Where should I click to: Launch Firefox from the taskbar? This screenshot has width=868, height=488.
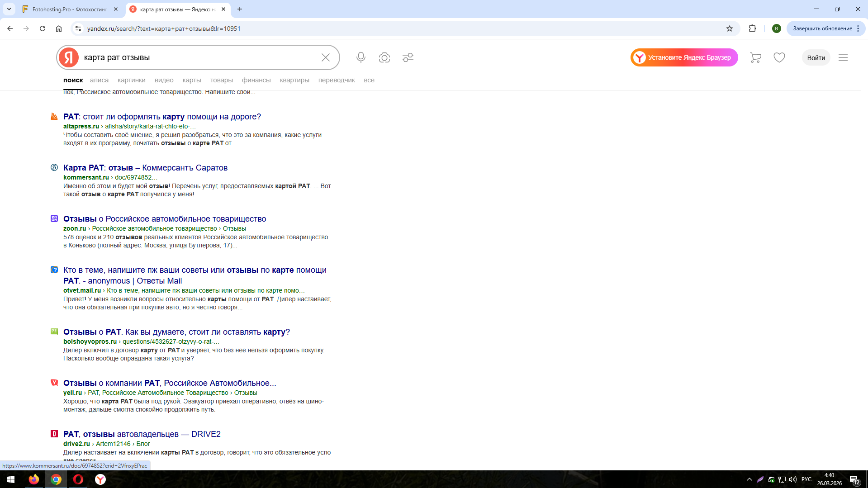click(34, 479)
